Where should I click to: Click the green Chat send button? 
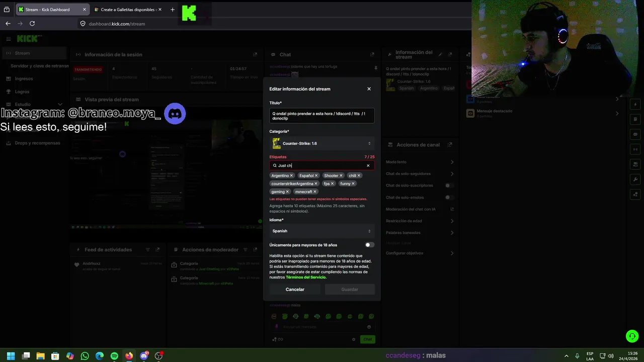tap(368, 339)
